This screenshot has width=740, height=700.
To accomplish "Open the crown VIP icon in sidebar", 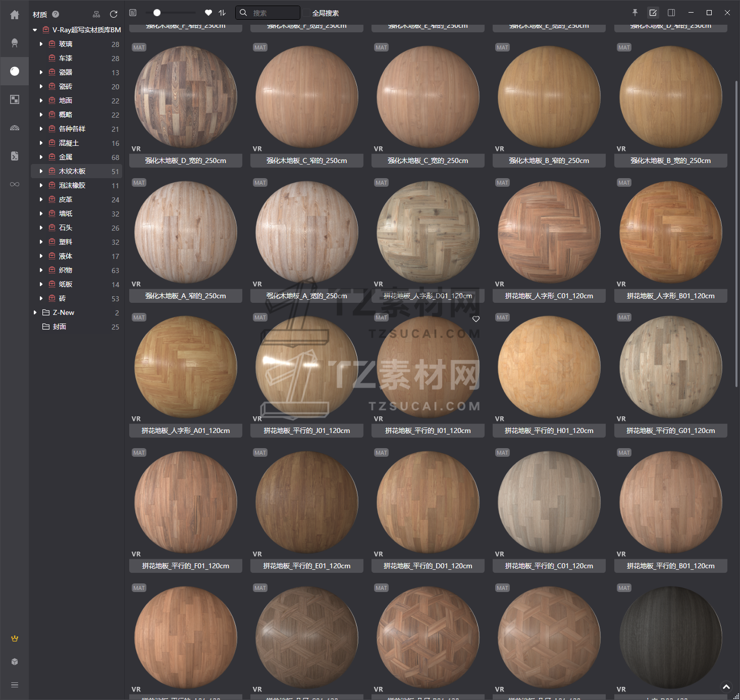I will pos(15,638).
